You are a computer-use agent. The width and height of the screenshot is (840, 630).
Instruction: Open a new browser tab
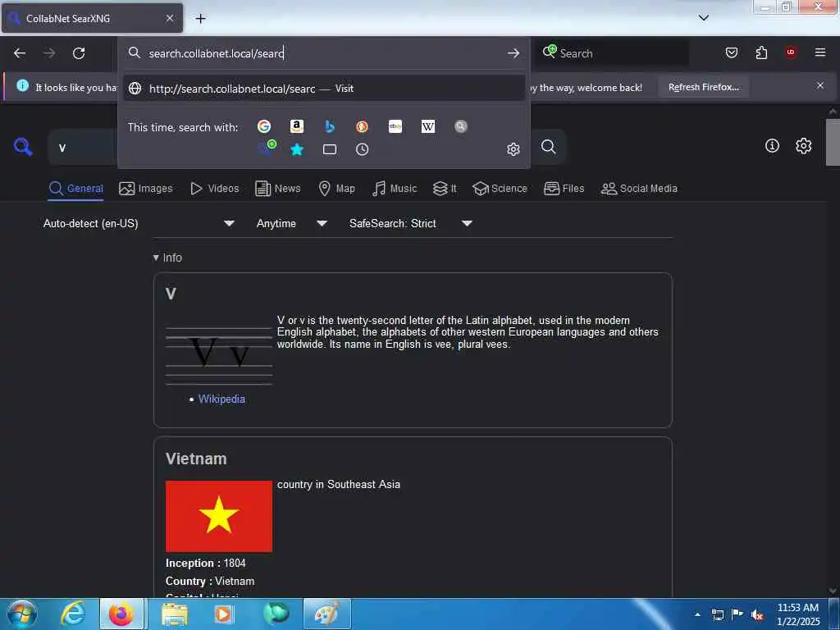click(200, 19)
